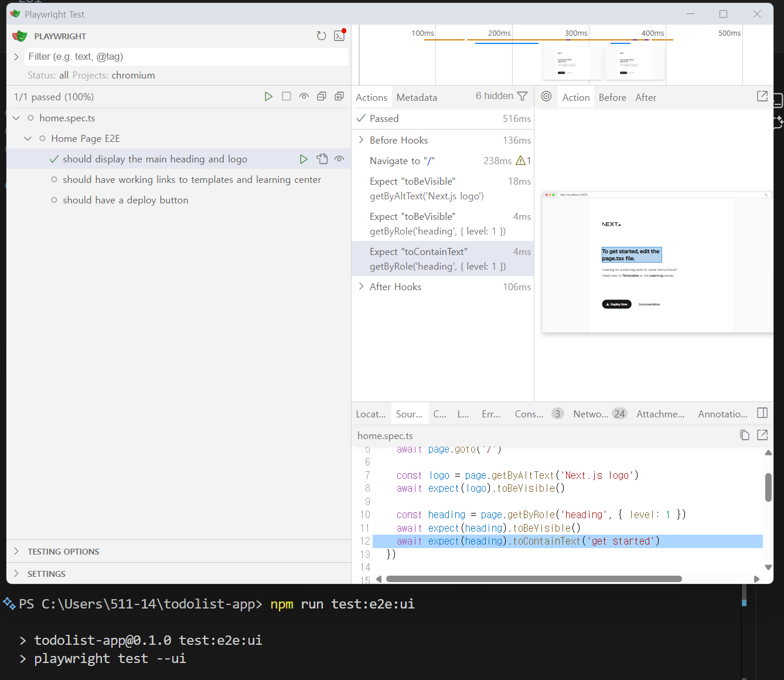Select the After snapshot tab

pos(646,97)
